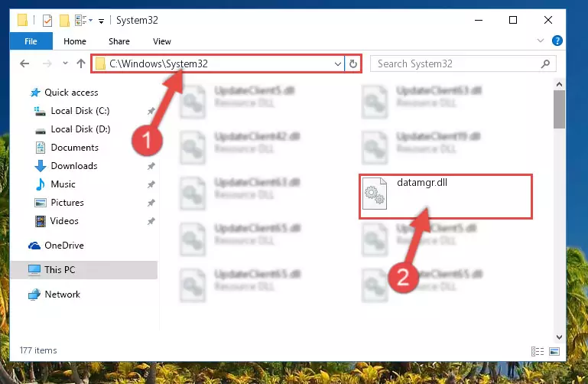588x384 pixels.
Task: Open the Recent locations dropdown arrow
Action: 65,63
